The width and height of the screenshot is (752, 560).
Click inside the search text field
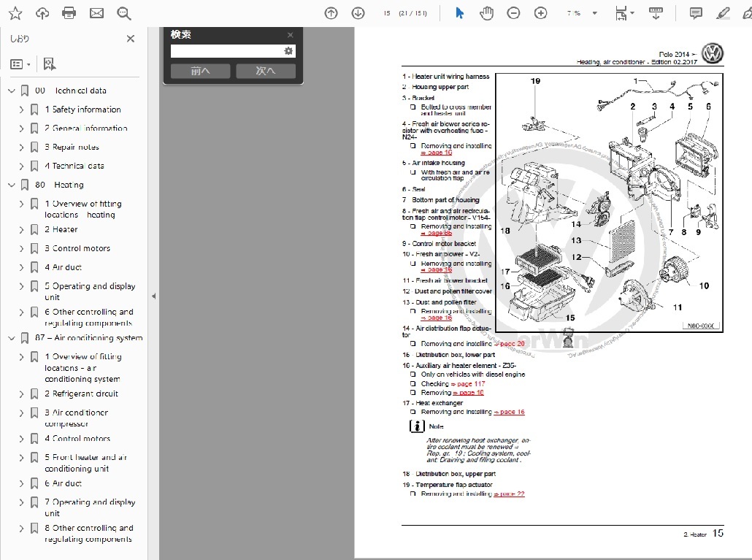226,51
